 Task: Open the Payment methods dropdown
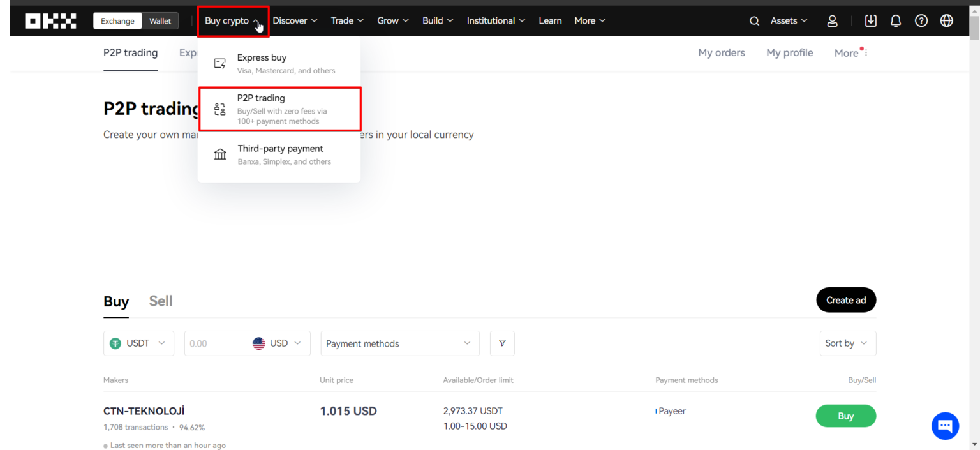(400, 343)
